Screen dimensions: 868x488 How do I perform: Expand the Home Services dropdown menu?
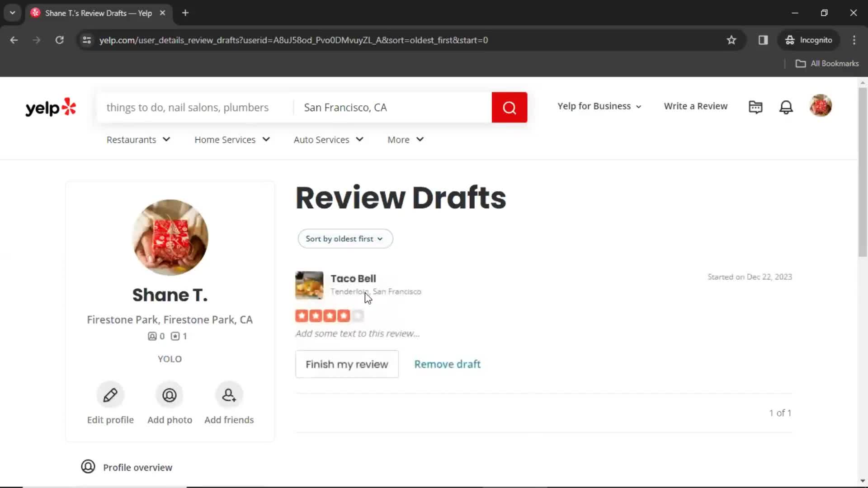coord(232,140)
